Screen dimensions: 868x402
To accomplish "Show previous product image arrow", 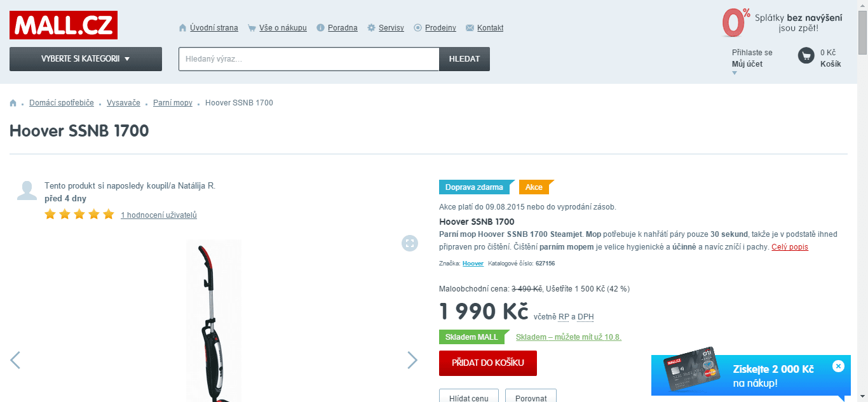I will pyautogui.click(x=15, y=360).
